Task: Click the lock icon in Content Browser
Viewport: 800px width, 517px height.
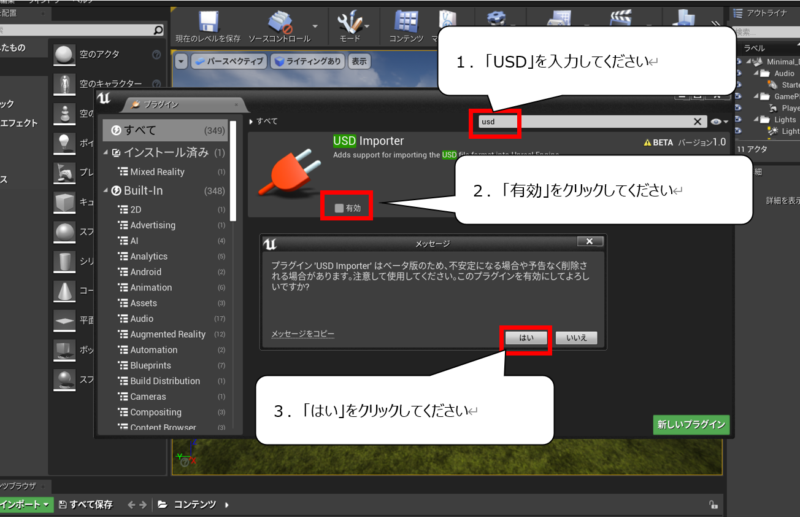Action: point(713,505)
